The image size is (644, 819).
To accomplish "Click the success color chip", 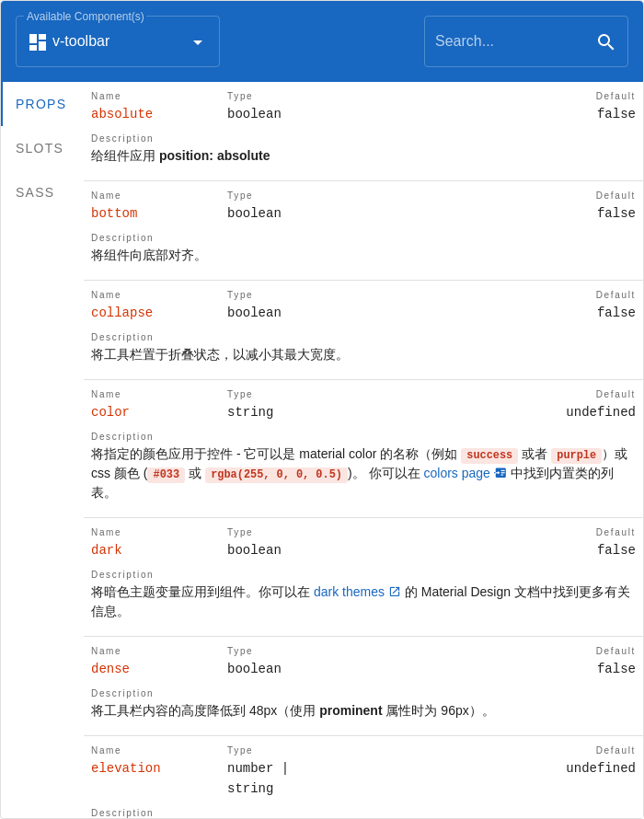I will click(489, 455).
